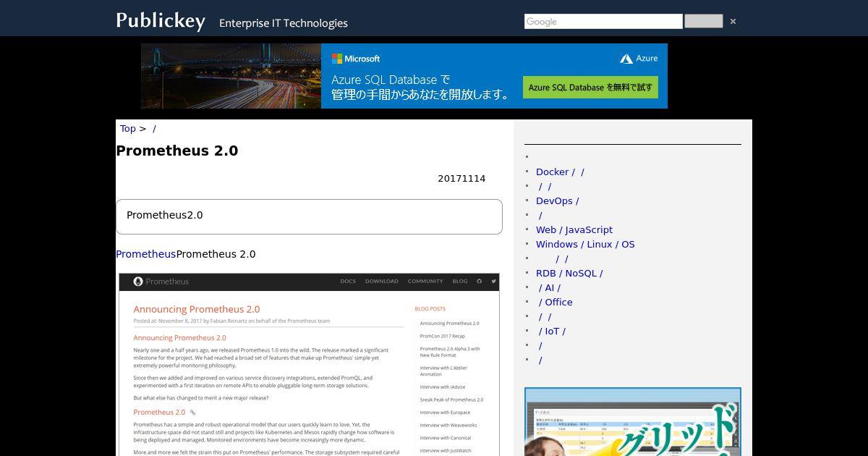Open the Windows / Linux / OS category
This screenshot has height=456, width=868.
pyautogui.click(x=585, y=244)
